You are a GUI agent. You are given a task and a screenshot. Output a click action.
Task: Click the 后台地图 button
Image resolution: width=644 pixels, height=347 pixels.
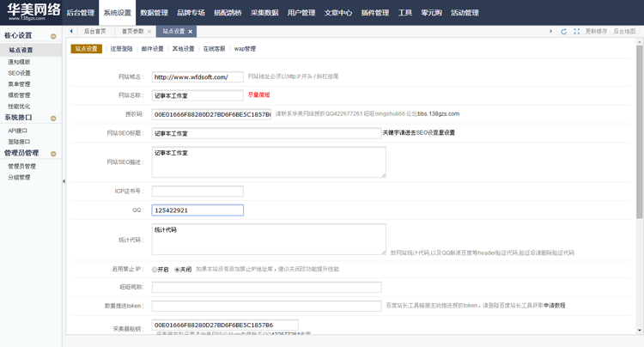pyautogui.click(x=624, y=31)
